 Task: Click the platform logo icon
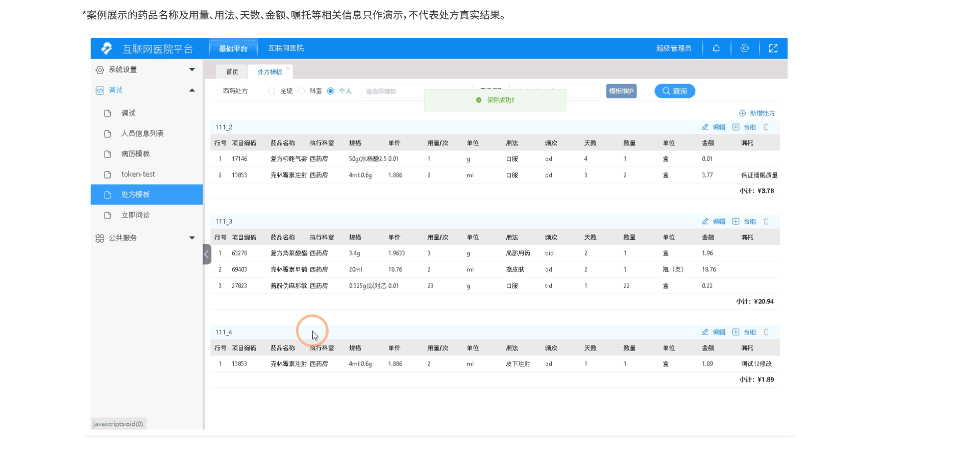[107, 48]
